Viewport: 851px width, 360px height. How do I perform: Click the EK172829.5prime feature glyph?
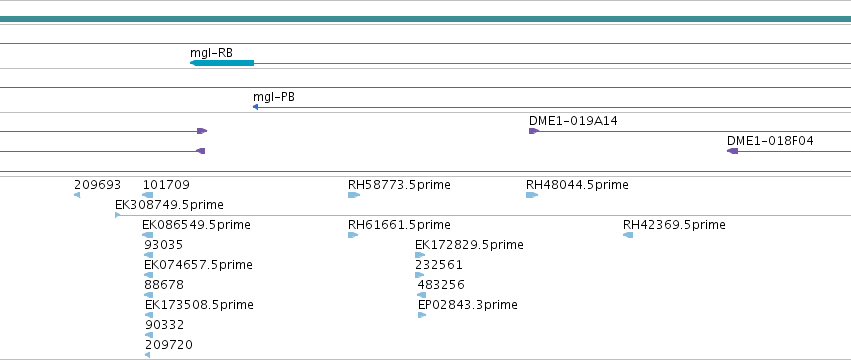(x=420, y=255)
